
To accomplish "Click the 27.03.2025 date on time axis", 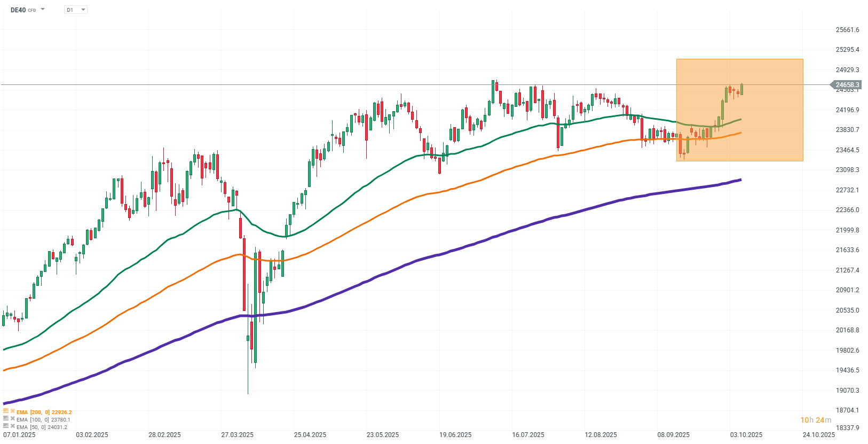I will (x=237, y=435).
